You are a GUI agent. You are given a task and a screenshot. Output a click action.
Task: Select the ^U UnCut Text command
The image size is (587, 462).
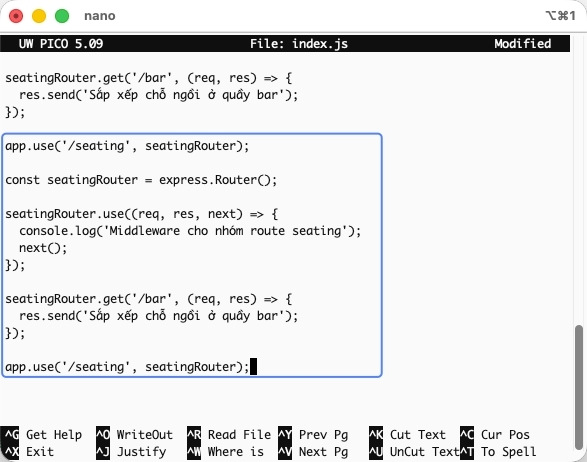coord(414,452)
